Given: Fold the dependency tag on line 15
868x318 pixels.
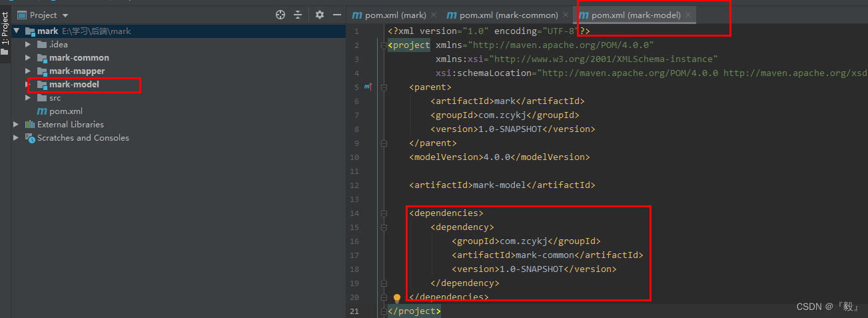Looking at the screenshot, I should point(384,227).
